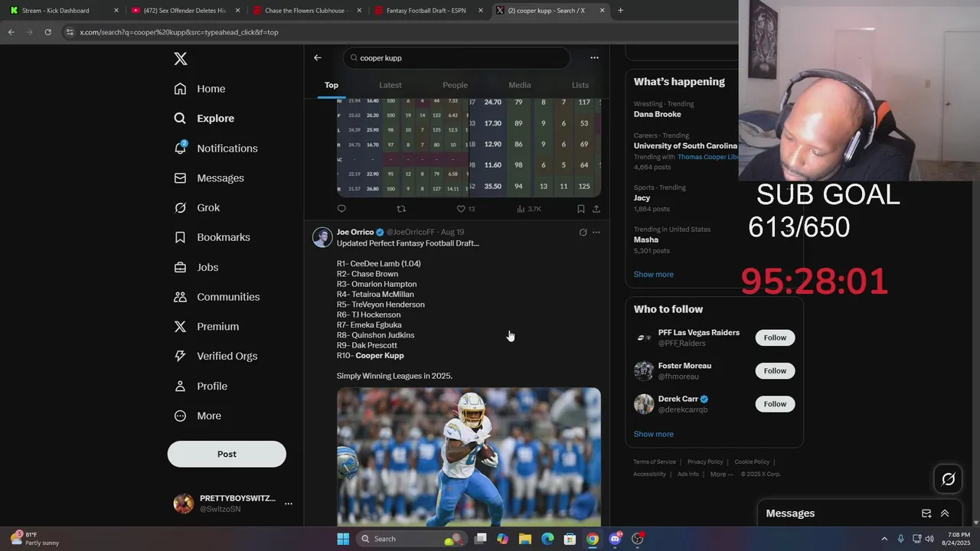Show hidden system tray icons

coord(884,539)
